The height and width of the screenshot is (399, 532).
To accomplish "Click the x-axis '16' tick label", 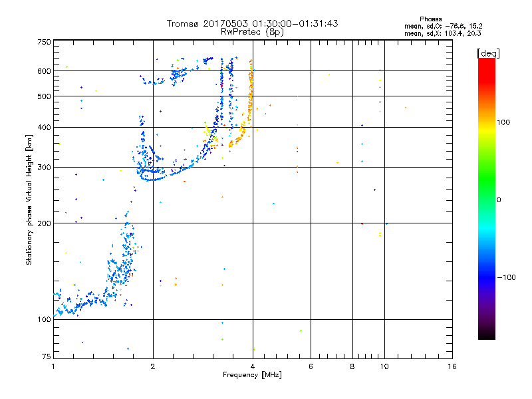I will point(452,366).
